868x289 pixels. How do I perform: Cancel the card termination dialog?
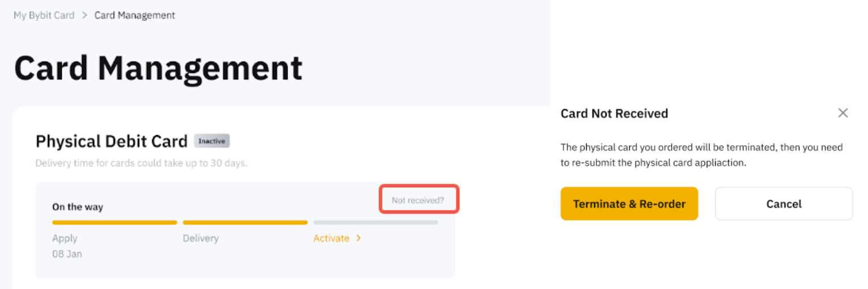pos(783,204)
